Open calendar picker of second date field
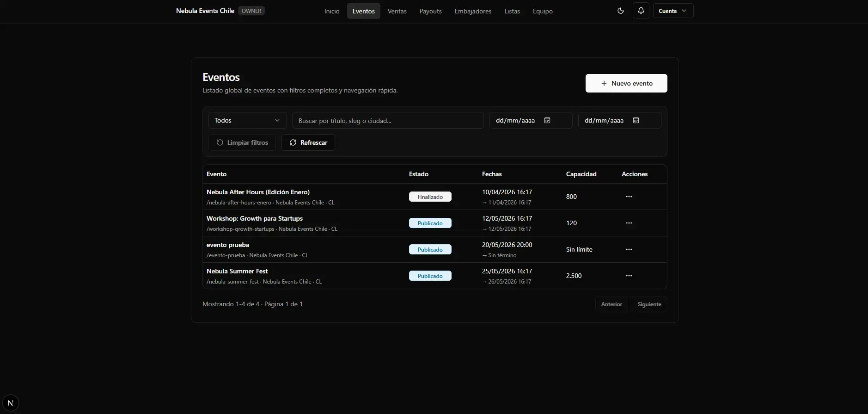Image resolution: width=868 pixels, height=414 pixels. pyautogui.click(x=636, y=120)
